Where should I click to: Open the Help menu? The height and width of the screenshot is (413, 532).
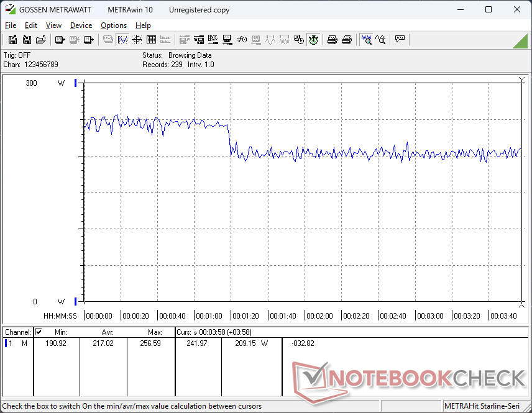pyautogui.click(x=143, y=25)
